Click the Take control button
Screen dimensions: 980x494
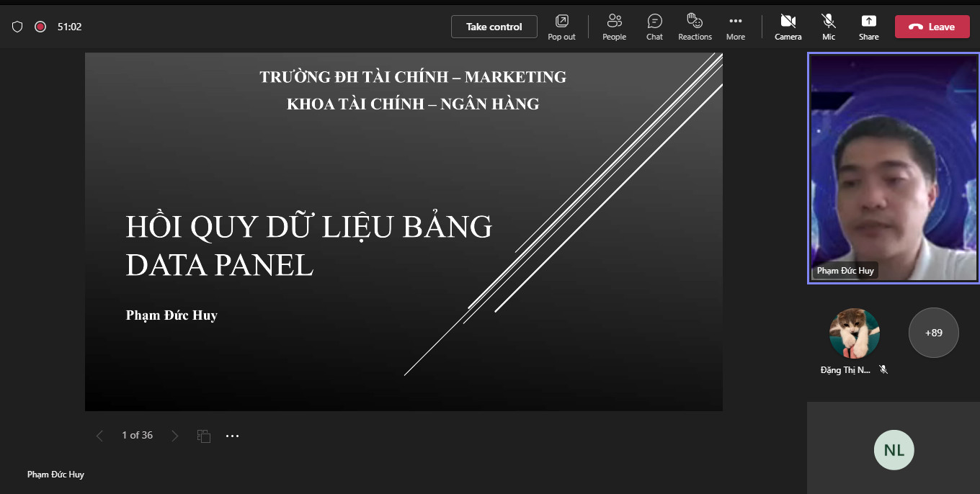494,27
